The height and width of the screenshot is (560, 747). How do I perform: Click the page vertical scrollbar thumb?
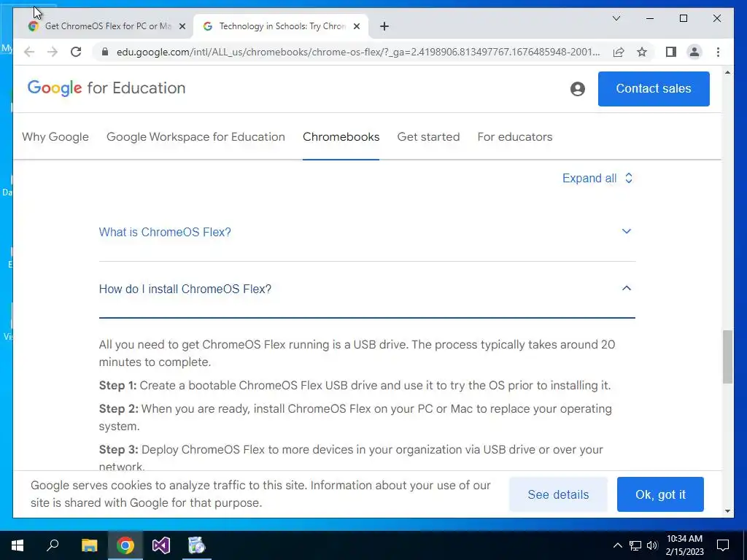coord(727,357)
